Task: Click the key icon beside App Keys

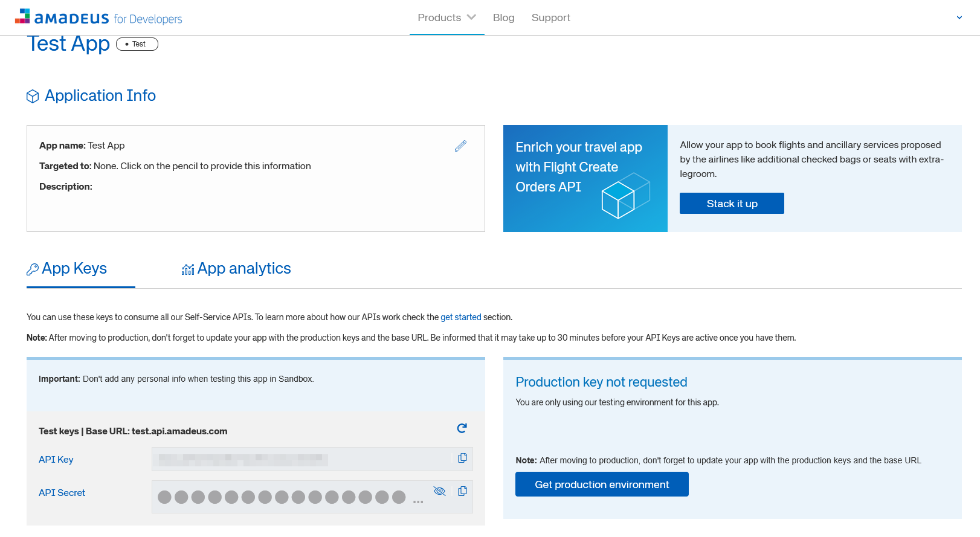Action: (33, 269)
